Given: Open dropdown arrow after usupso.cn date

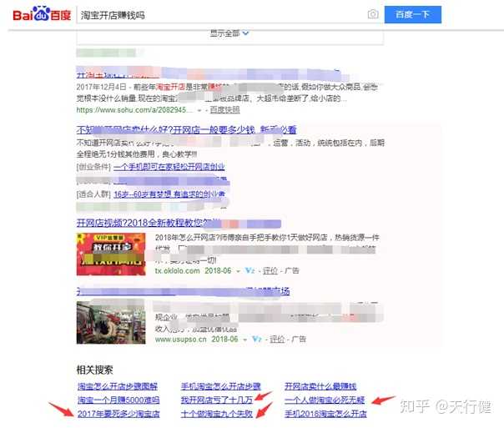Looking at the screenshot, I should click(x=244, y=339).
